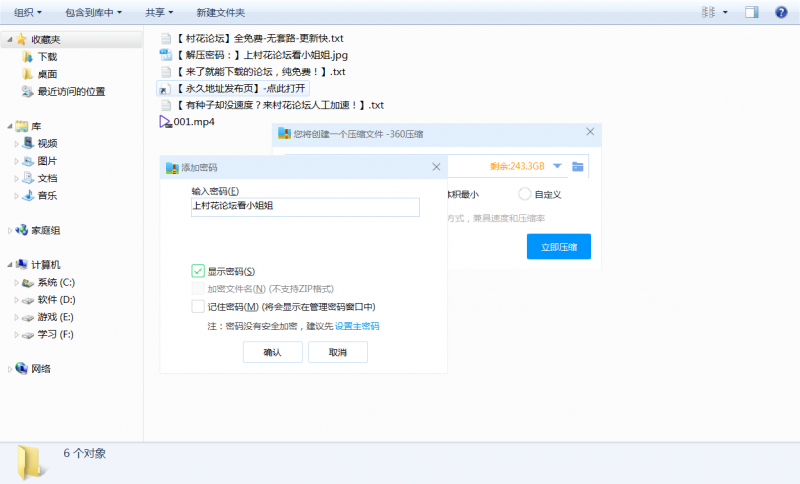Open the 共享 menu
The width and height of the screenshot is (800, 484).
pyautogui.click(x=158, y=12)
